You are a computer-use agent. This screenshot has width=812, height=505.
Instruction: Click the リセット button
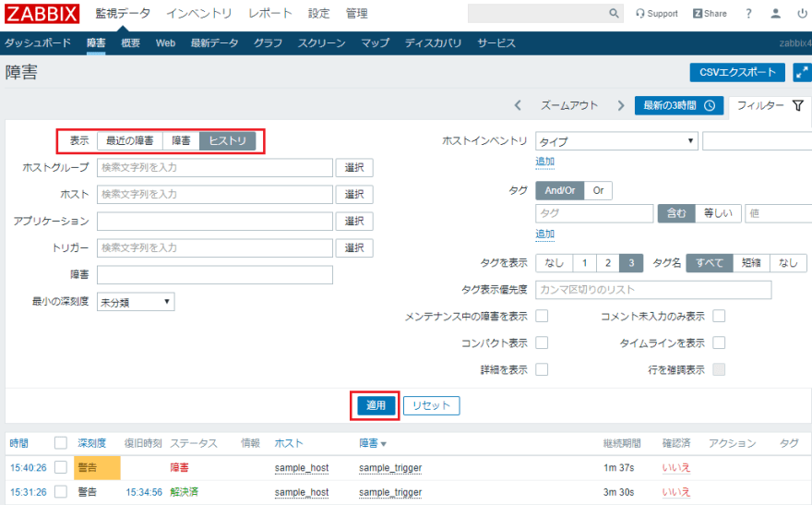432,405
